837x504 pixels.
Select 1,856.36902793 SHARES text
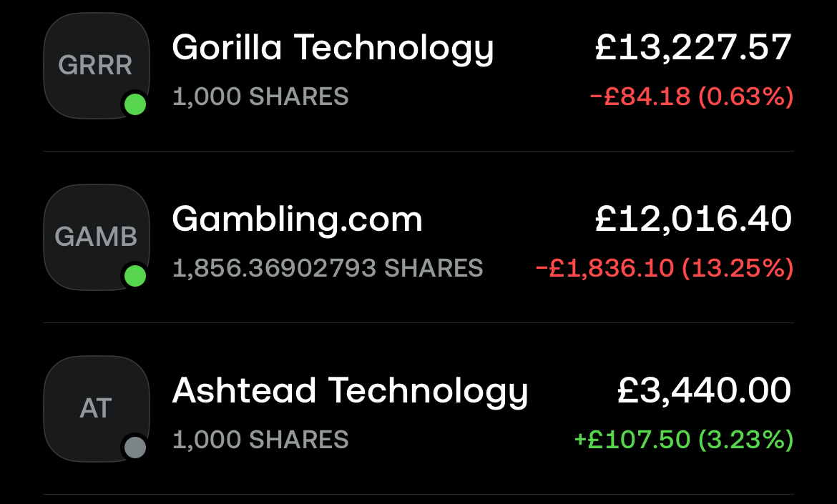coord(328,268)
